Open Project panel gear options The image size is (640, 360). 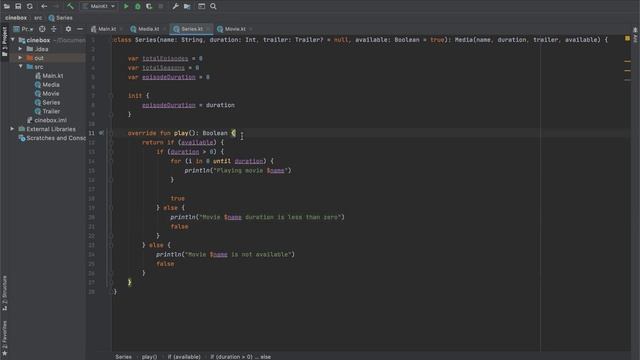(x=68, y=29)
